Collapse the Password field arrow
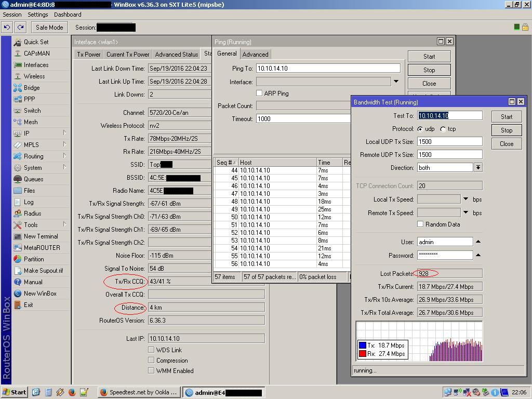 (478, 255)
